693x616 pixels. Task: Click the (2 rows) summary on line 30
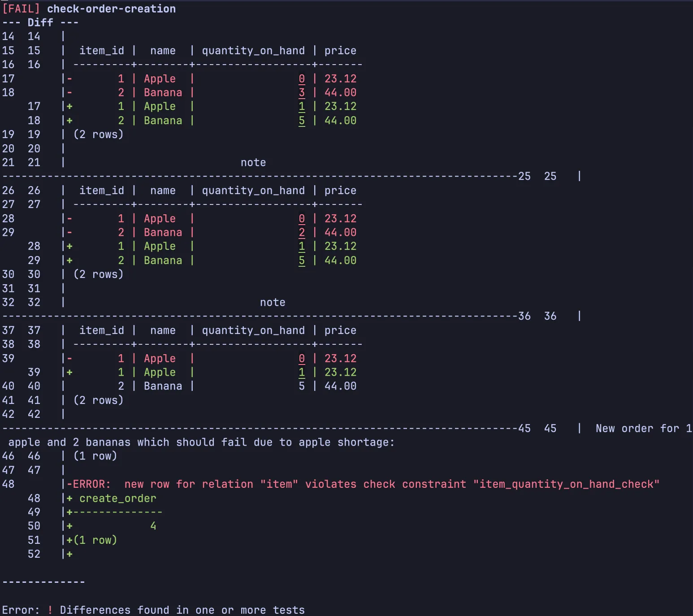tap(99, 274)
